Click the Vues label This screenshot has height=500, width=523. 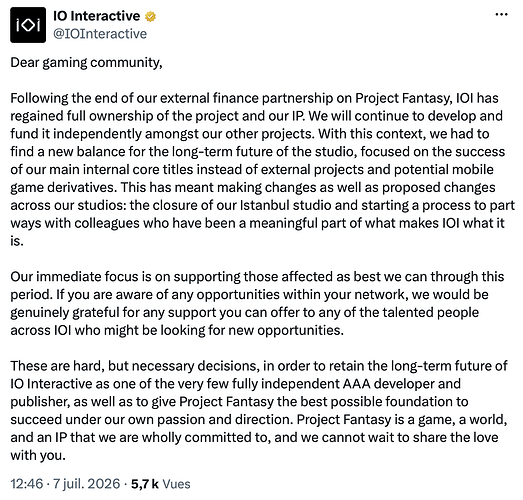pyautogui.click(x=176, y=484)
